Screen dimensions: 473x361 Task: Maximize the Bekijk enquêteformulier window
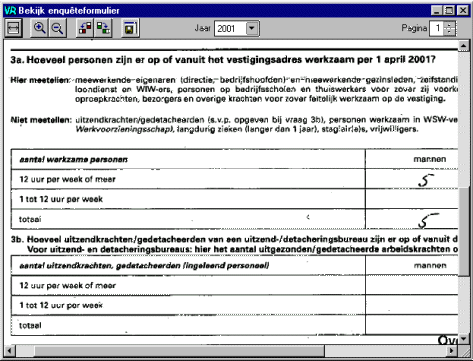click(x=450, y=11)
